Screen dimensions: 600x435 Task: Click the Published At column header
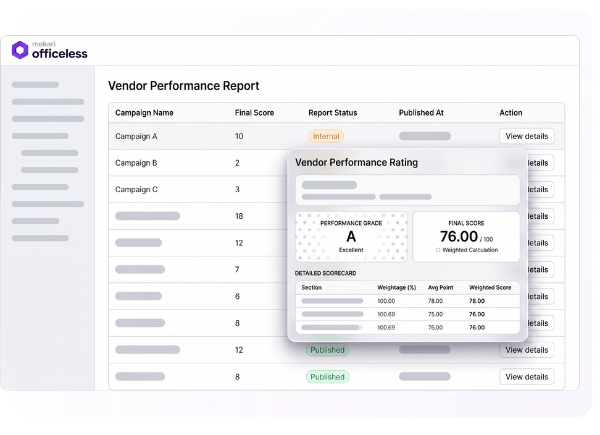tap(421, 113)
